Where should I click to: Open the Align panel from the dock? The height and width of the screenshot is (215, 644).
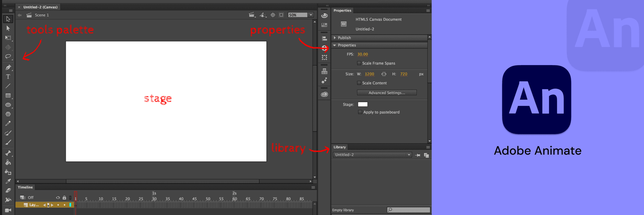point(324,39)
